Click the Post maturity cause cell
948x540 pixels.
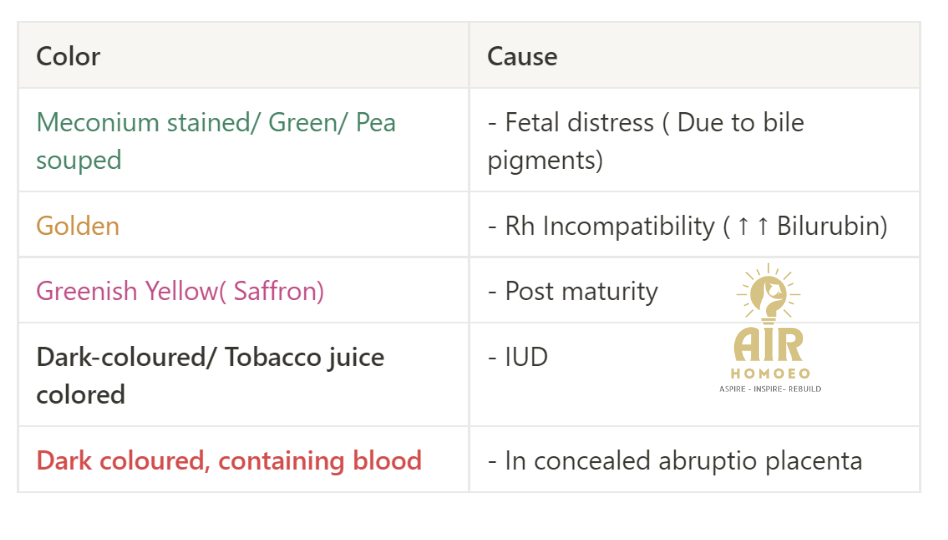[x=695, y=290]
